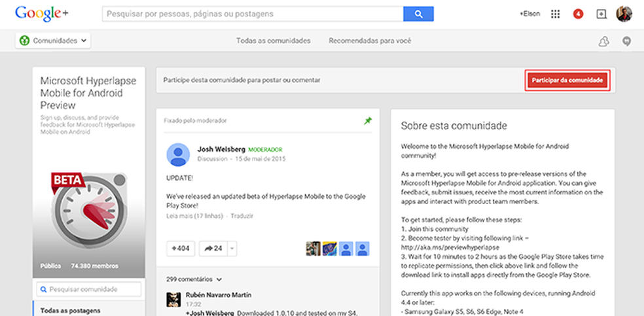Click the Pública label

pos(51,266)
